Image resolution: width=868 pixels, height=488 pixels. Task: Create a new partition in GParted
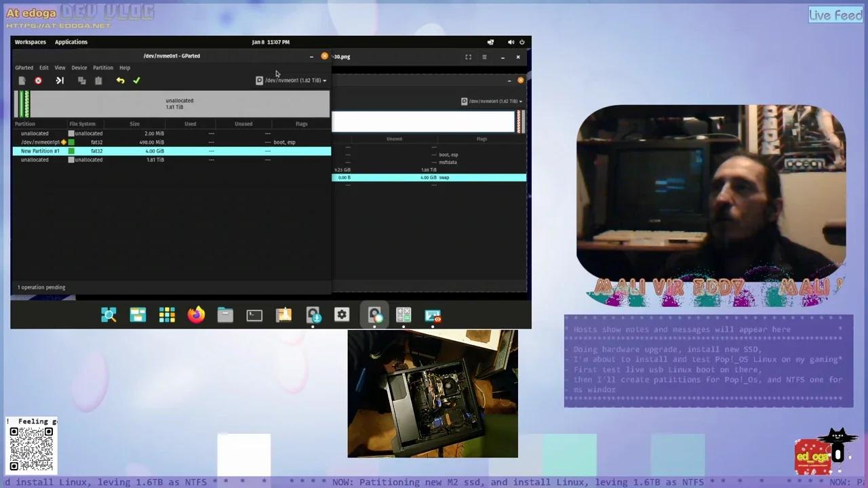[22, 80]
